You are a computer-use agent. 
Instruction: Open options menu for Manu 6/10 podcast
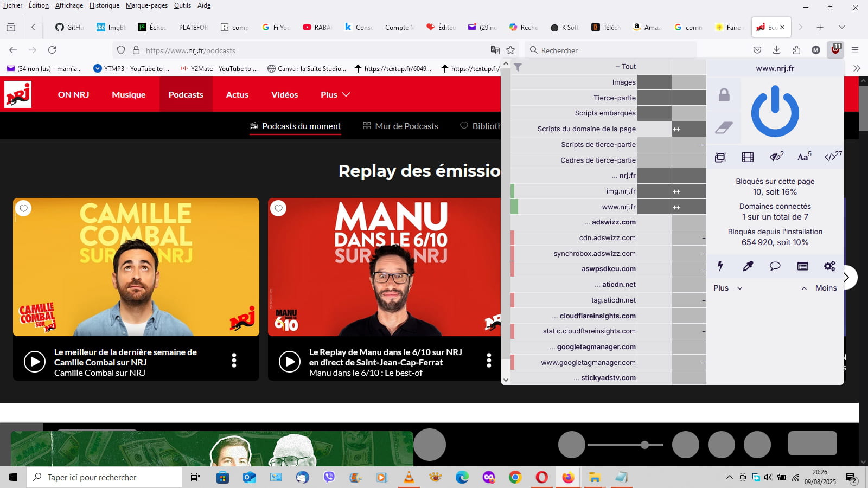tap(489, 361)
